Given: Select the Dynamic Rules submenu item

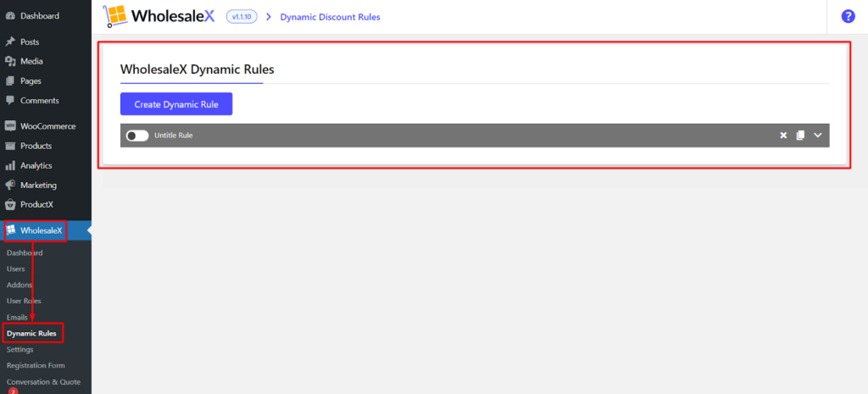Looking at the screenshot, I should (31, 334).
